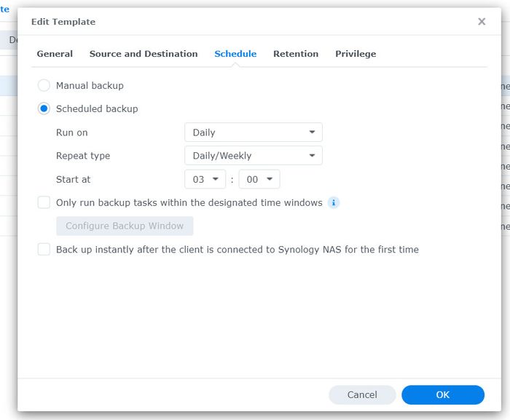Image resolution: width=510 pixels, height=420 pixels.
Task: Click the Configure Backup Window button
Action: (125, 226)
